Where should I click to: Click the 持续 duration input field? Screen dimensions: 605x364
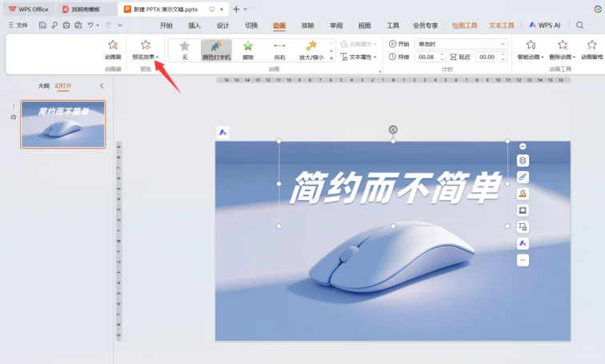(427, 57)
